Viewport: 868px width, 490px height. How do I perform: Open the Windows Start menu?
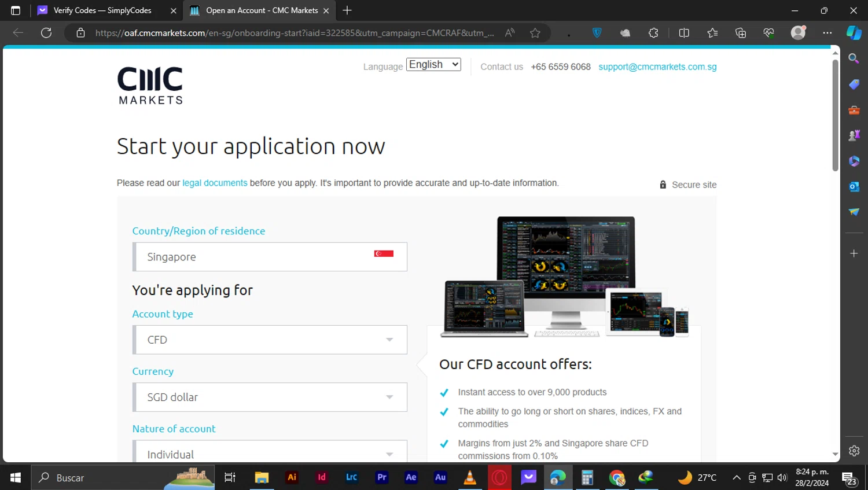point(16,477)
